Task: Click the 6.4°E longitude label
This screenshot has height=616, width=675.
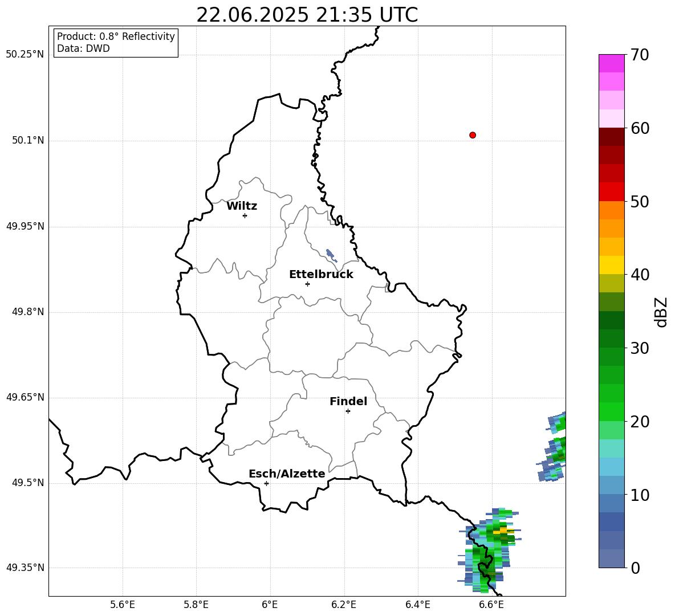Action: (417, 605)
